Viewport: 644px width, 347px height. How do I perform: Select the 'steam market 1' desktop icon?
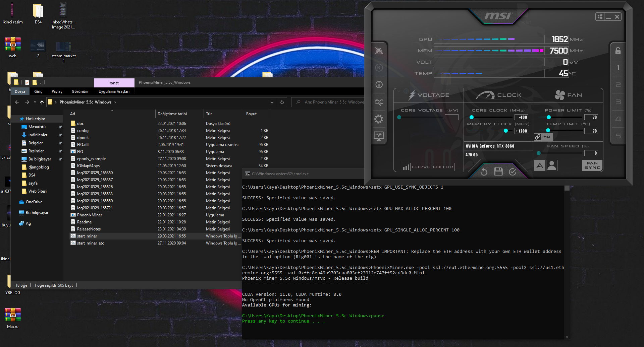click(63, 52)
